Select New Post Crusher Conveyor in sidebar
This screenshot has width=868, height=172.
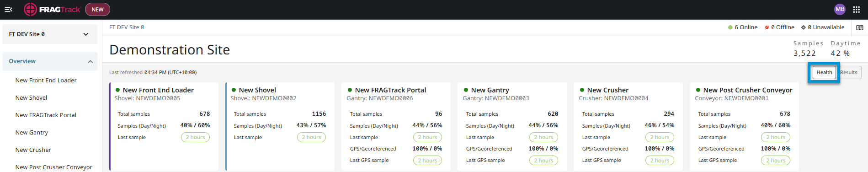click(x=53, y=167)
